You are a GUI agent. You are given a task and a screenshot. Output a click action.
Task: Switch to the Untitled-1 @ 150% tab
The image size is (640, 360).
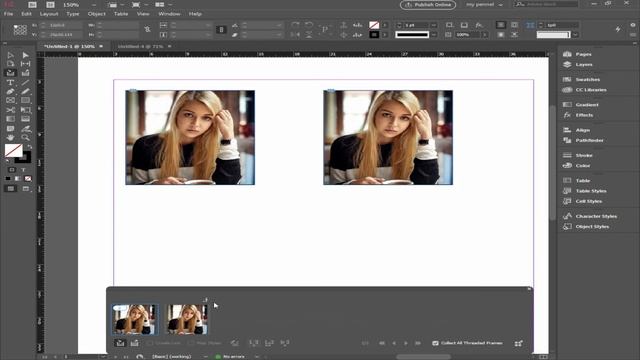pos(70,47)
